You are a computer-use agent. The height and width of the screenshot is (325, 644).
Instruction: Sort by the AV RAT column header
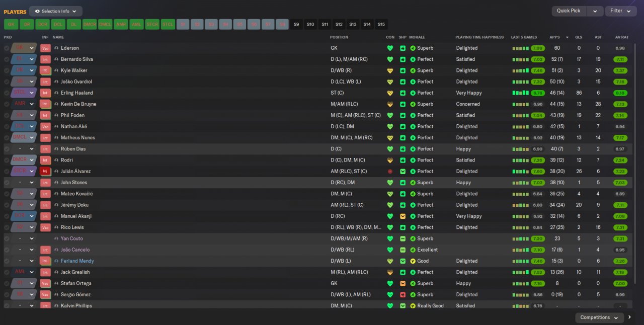point(622,37)
